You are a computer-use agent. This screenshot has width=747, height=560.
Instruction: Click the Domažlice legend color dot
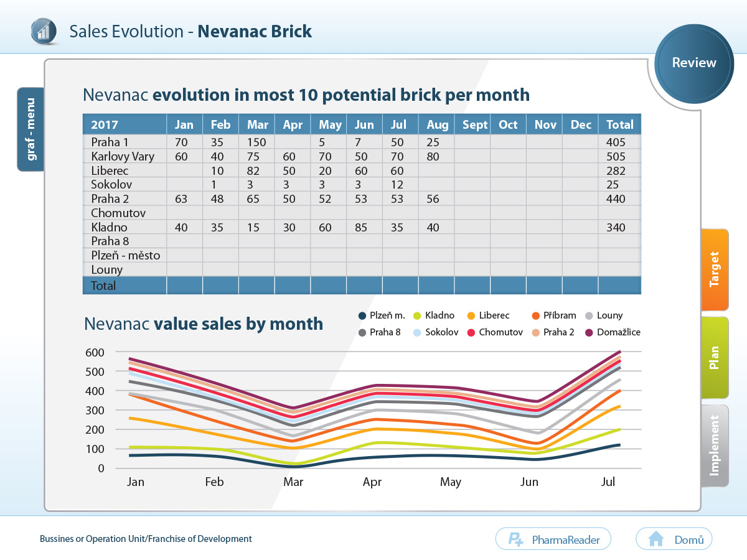point(590,332)
